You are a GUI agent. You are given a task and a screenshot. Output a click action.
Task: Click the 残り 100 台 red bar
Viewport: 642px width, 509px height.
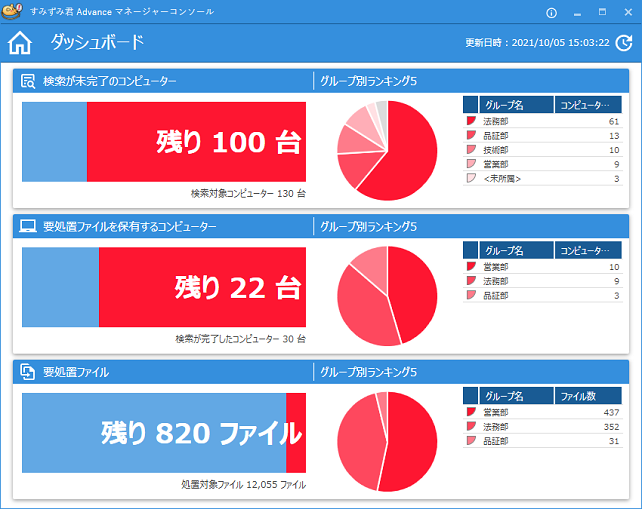pos(196,142)
